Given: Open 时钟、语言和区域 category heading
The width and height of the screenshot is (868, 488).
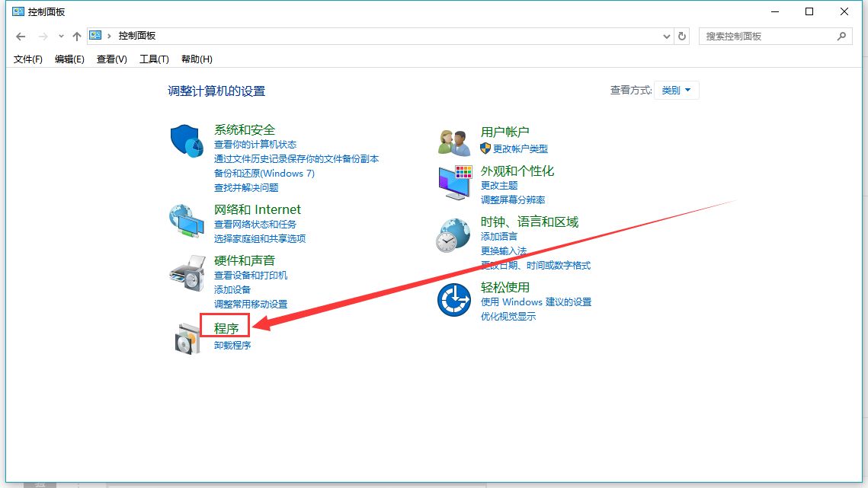Looking at the screenshot, I should tap(529, 222).
